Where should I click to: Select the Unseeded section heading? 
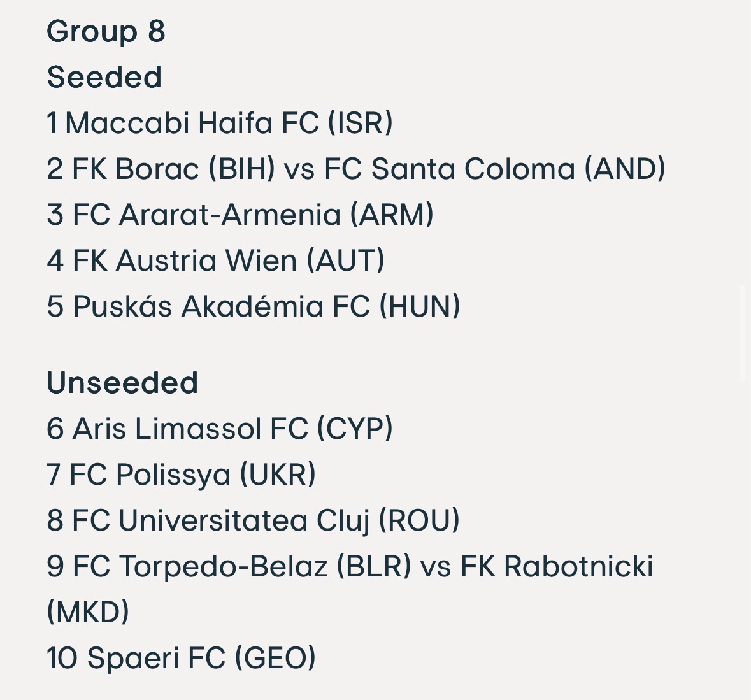(122, 383)
